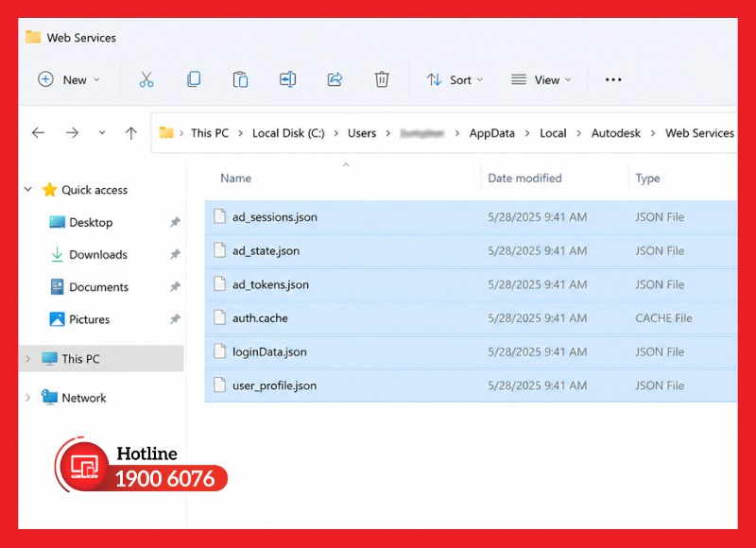Open the New item dropdown
The width and height of the screenshot is (756, 548).
(69, 80)
